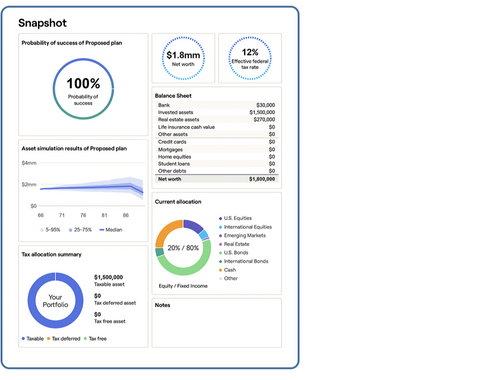Click the 100% probability of success gauge
500x380 pixels.
point(83,89)
